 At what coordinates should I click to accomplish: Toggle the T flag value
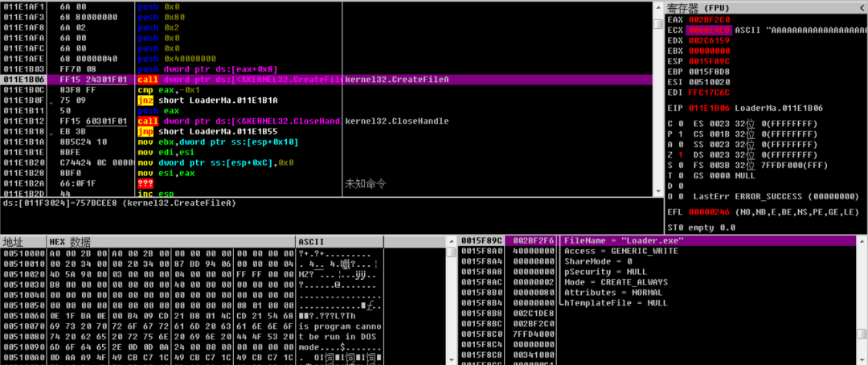682,175
